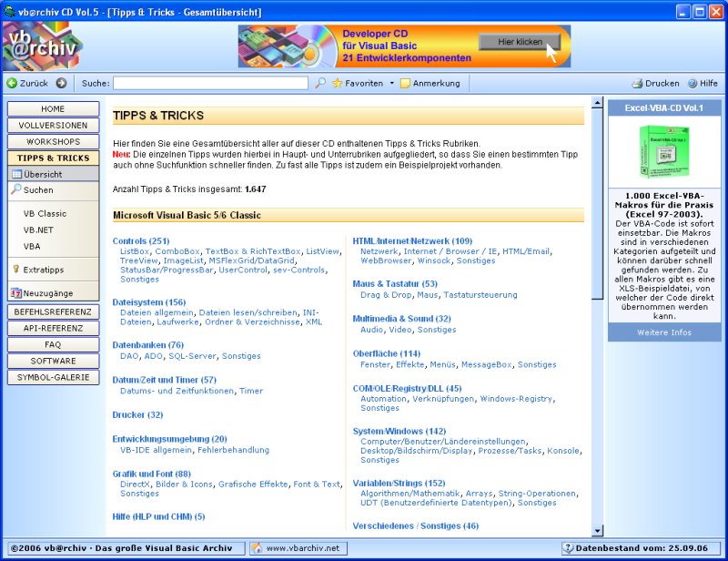This screenshot has width=728, height=561.
Task: Click the Neuzugänge calendar icon in sidebar
Action: (15, 293)
